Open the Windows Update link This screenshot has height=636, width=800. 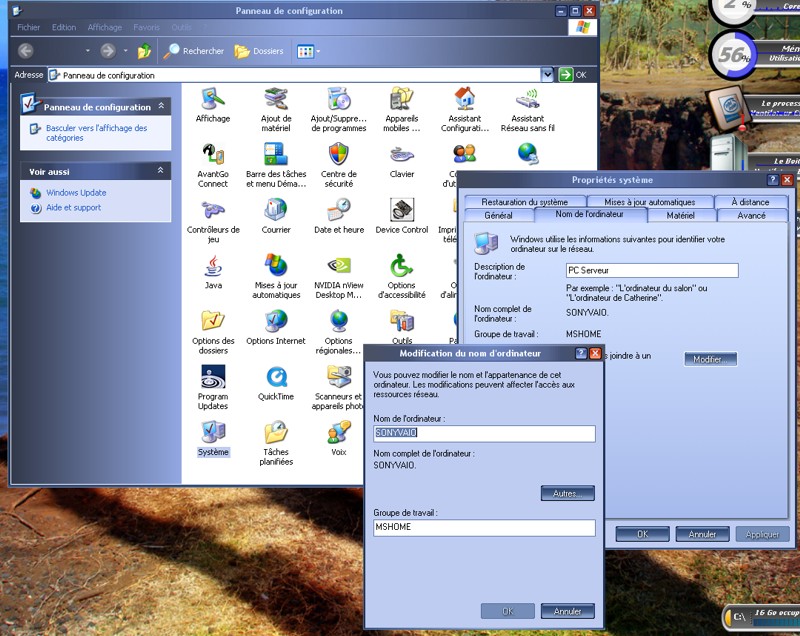pyautogui.click(x=75, y=193)
